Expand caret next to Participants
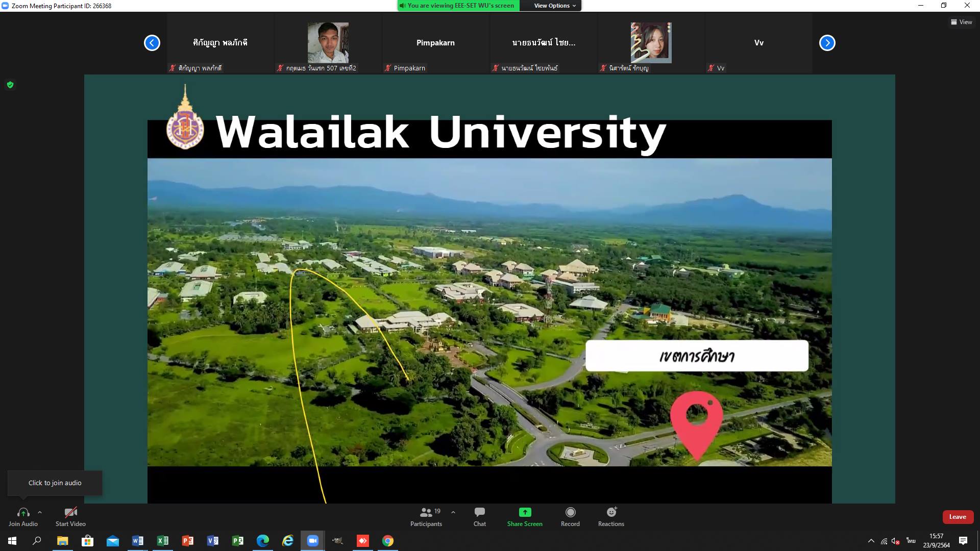 tap(453, 512)
